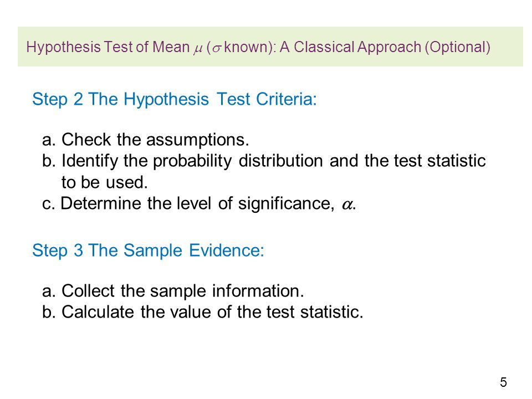Click the word 'Criteria:' in Step 2 heading
This screenshot has height=399, width=532.
(287, 99)
